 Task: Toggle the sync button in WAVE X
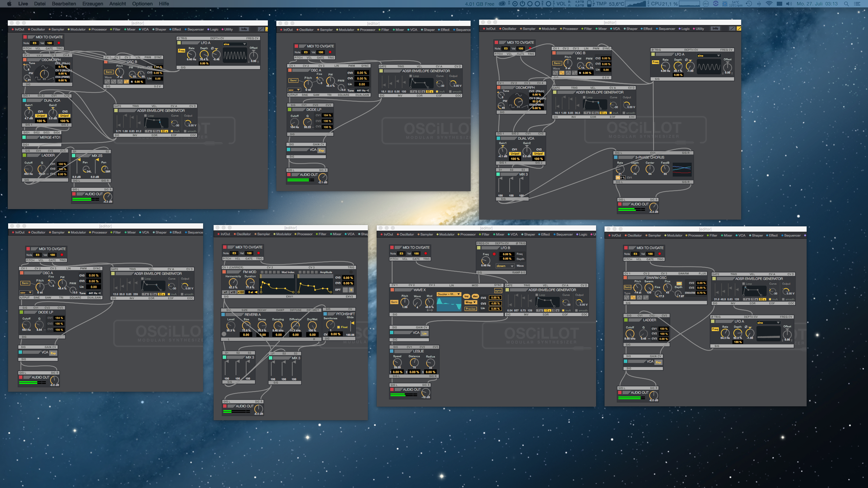(498, 290)
